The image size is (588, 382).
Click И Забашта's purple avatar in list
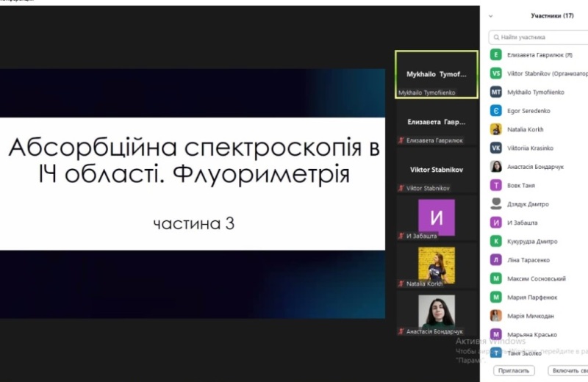pyautogui.click(x=495, y=223)
